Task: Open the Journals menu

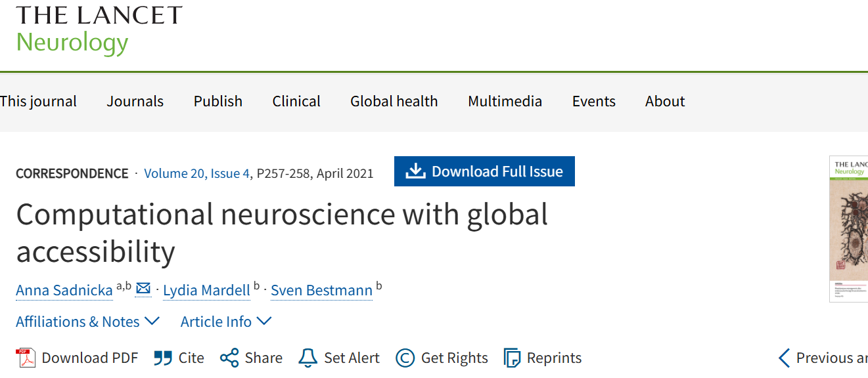Action: pyautogui.click(x=135, y=102)
